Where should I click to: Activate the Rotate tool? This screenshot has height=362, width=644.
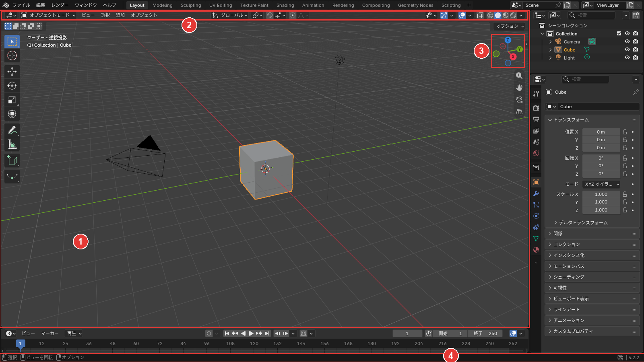pyautogui.click(x=12, y=86)
